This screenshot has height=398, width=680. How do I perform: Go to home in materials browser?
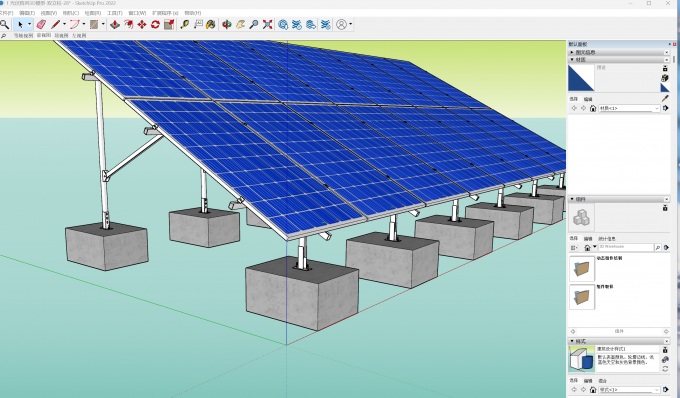[x=593, y=108]
